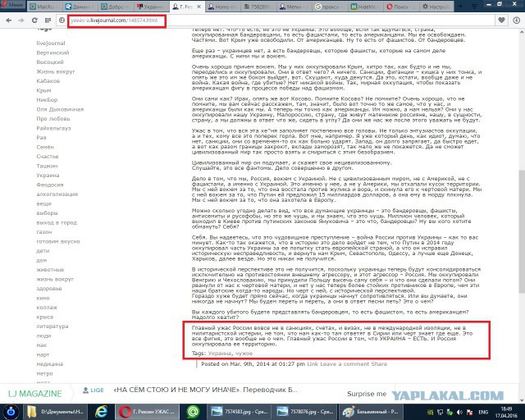The height and width of the screenshot is (420, 525).
Task: Open the готовим вкусно tag link
Action: click(x=58, y=241)
